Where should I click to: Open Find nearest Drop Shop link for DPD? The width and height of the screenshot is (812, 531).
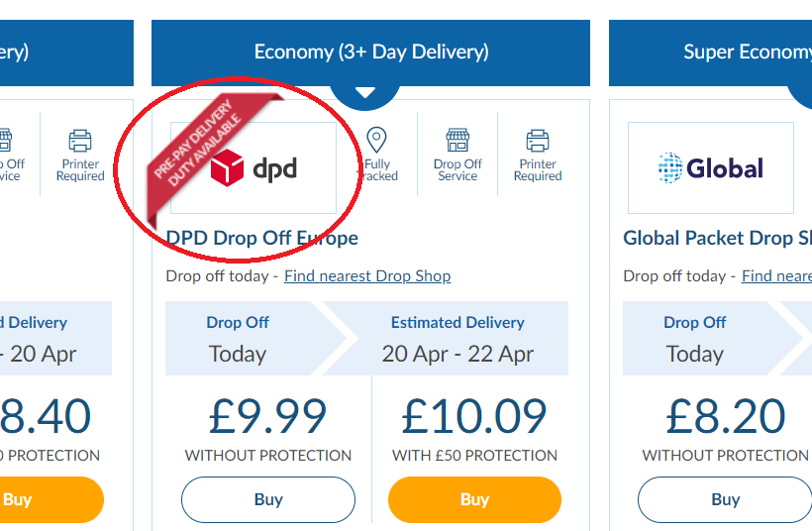(367, 276)
